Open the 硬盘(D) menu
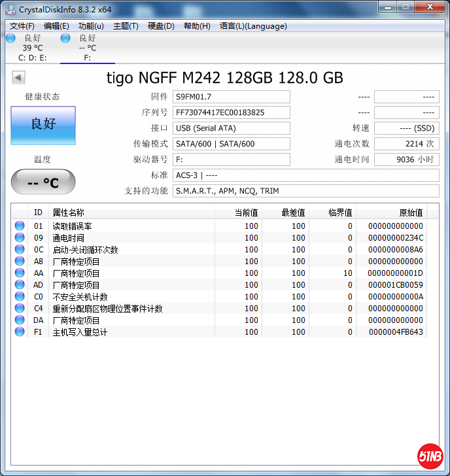This screenshot has height=476, width=450. (x=161, y=26)
